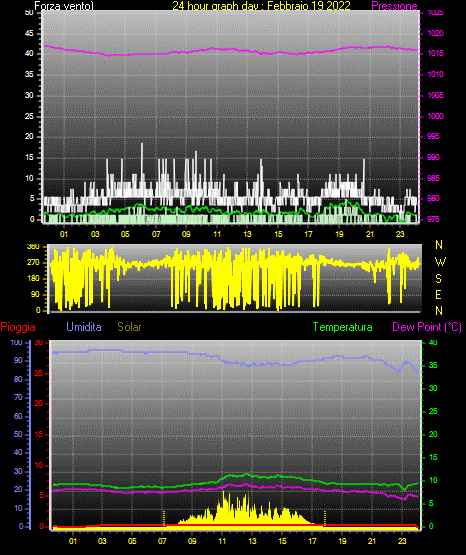466x555 pixels.
Task: Select the Umidita legend text
Action: click(84, 327)
